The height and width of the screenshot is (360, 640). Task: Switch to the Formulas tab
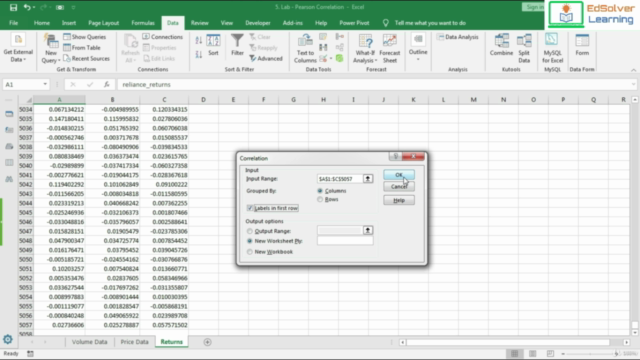point(143,23)
